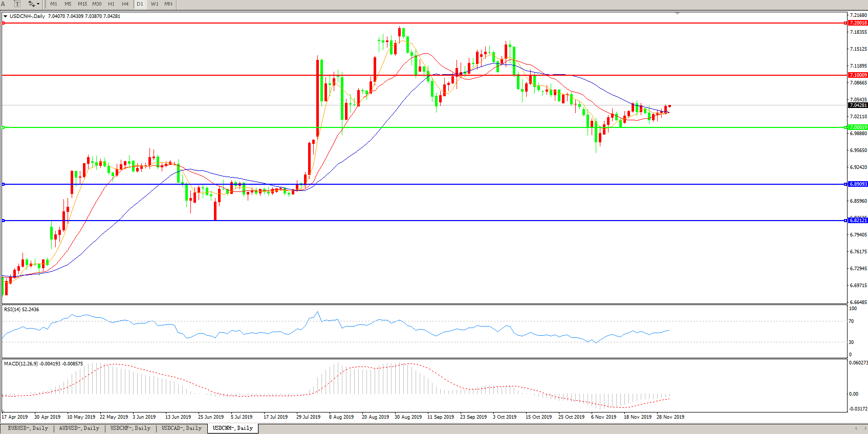Screen dimensions: 868x434
Task: Select the USDCAD Daily tab
Action: tap(182, 428)
